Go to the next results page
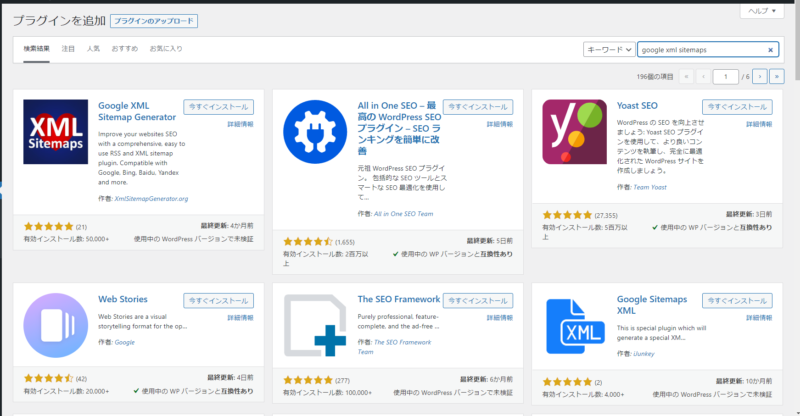This screenshot has height=416, width=800. (x=759, y=77)
